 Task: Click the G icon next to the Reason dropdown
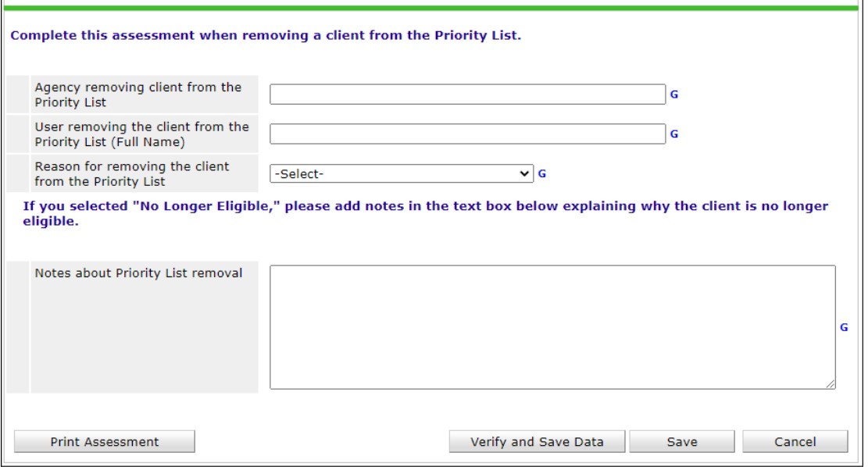click(541, 173)
